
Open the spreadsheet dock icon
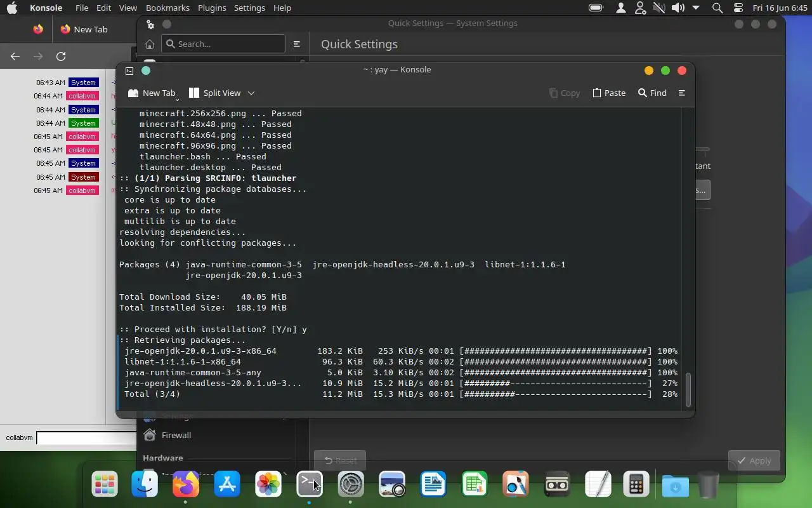475,485
